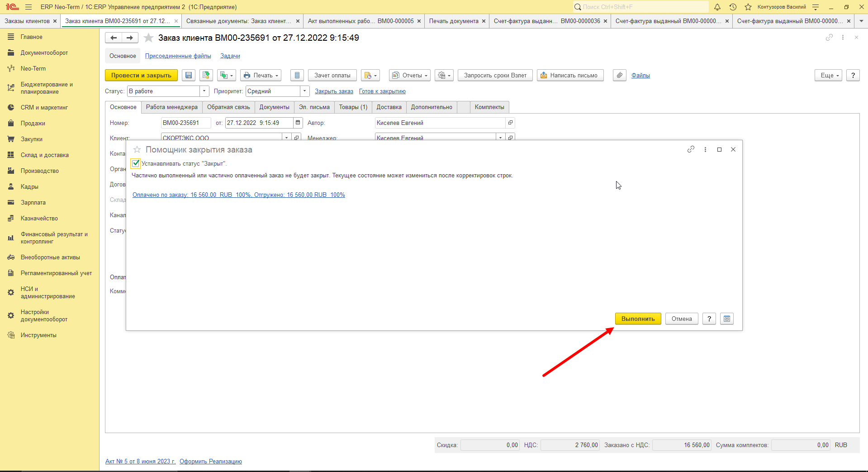Toggle the 'Устанавливать статус Закрыт' checkbox
Viewport: 868px width, 472px height.
coord(136,163)
